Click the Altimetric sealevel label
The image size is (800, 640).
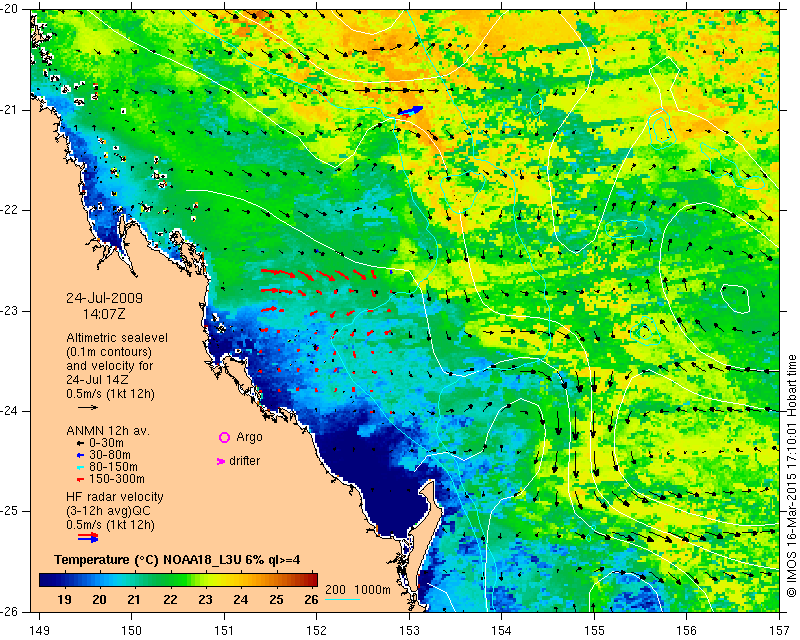coord(117,338)
